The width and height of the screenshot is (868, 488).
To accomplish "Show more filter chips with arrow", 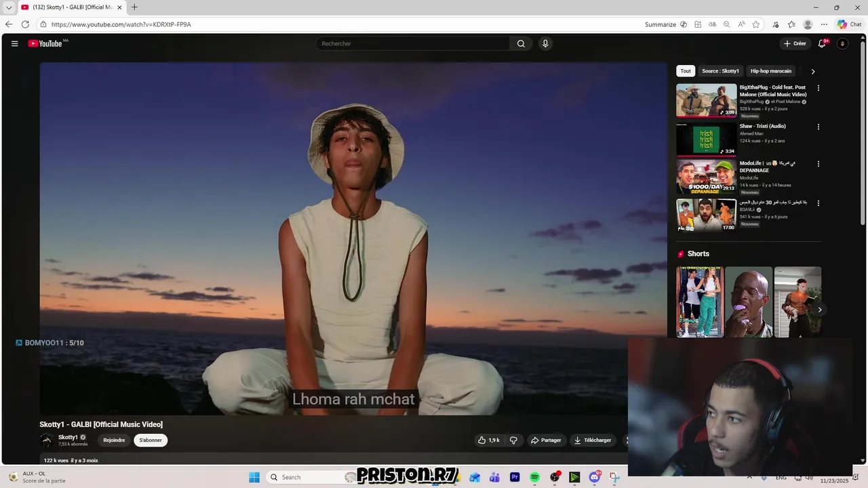I will [813, 71].
